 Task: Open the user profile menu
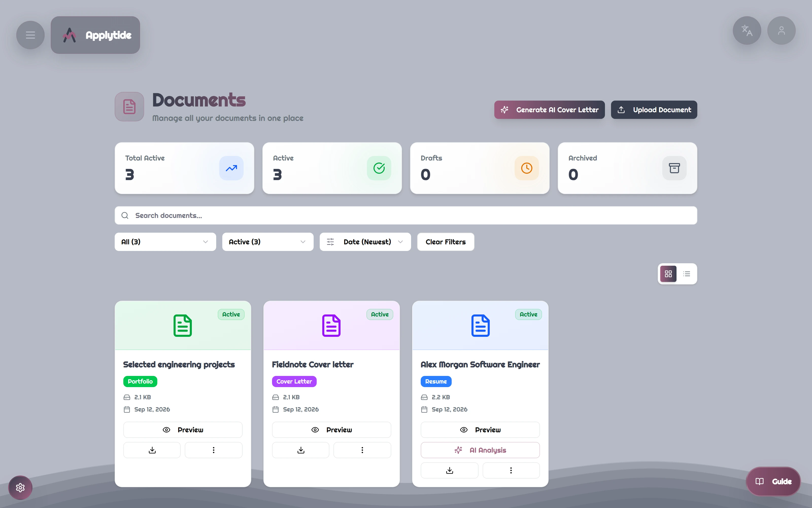[x=781, y=30]
